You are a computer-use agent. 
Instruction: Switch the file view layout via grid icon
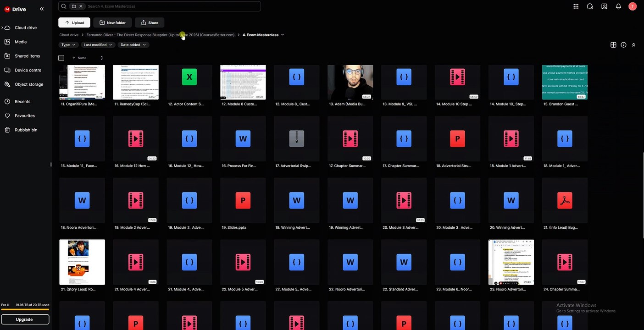click(613, 45)
